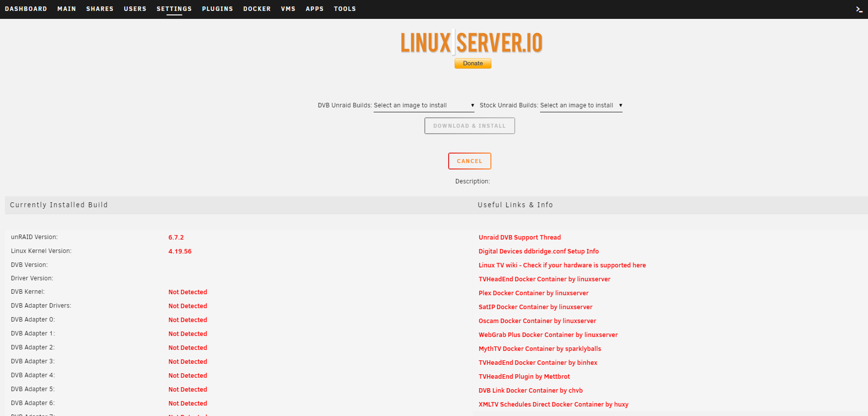Open SatIP Docker Container by linuxserver link
Image resolution: width=868 pixels, height=416 pixels.
[x=536, y=307]
